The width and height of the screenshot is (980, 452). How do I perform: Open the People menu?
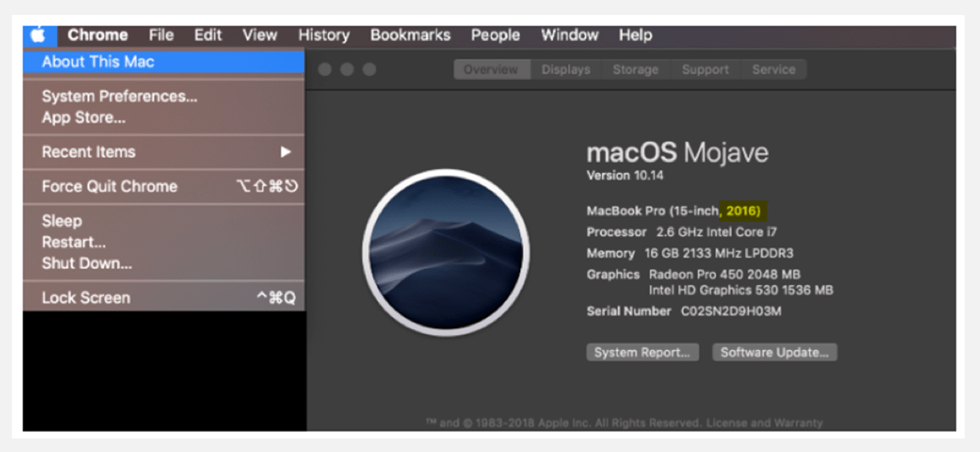495,35
